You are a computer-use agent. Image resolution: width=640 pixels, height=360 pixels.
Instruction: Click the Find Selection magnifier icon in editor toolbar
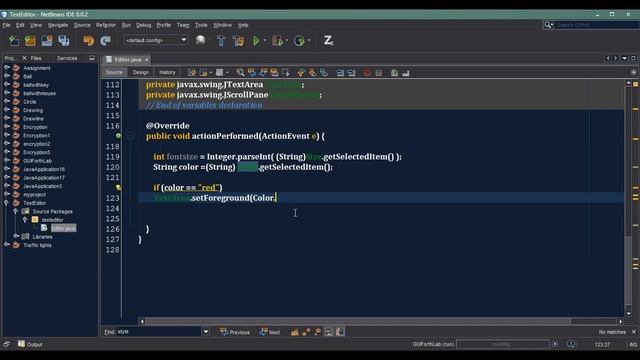240,73
